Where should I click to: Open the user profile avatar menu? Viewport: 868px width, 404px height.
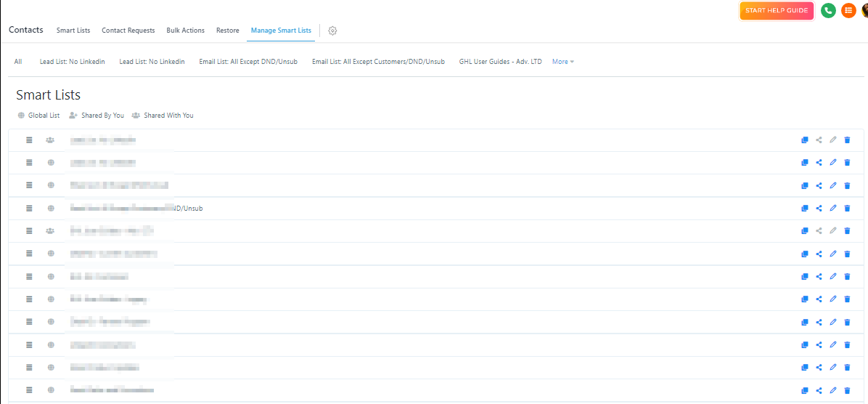coord(864,11)
